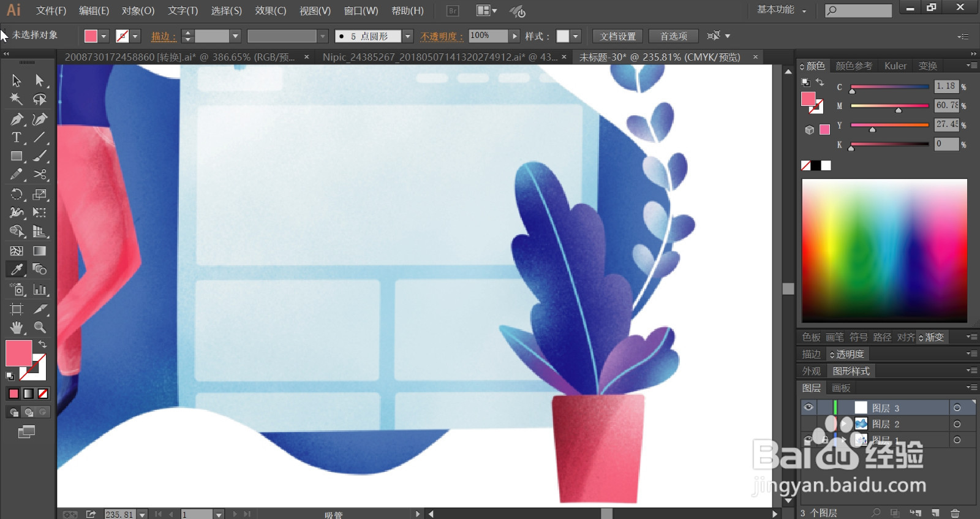Open the 样式 style dropdown

[576, 36]
